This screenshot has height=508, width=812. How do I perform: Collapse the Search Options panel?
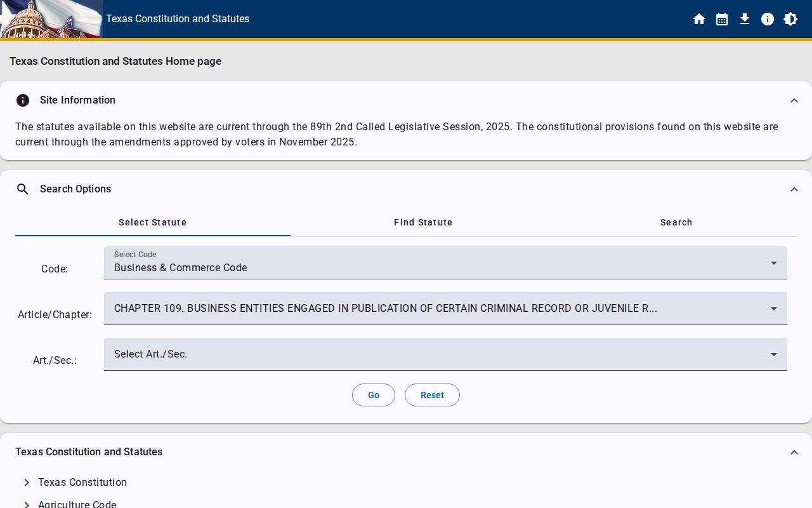coord(794,189)
